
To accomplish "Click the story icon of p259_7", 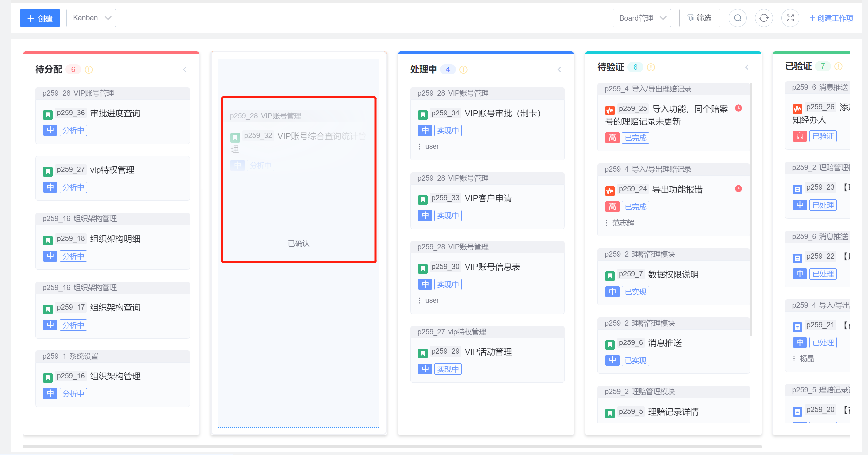I will tap(610, 276).
